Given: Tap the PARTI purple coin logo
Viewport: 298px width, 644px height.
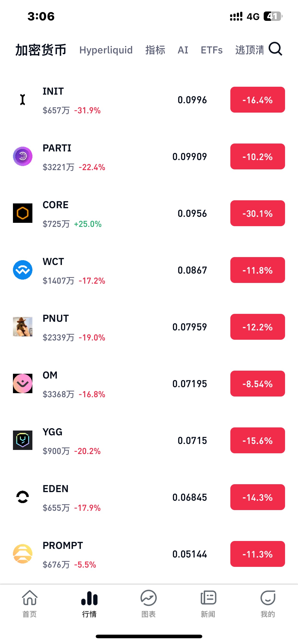Looking at the screenshot, I should tap(23, 156).
